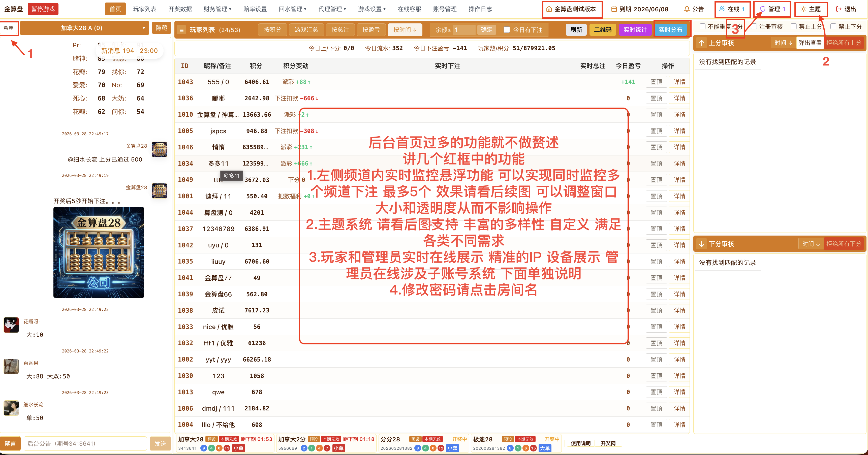Open 赔率设置 menu item

click(255, 9)
